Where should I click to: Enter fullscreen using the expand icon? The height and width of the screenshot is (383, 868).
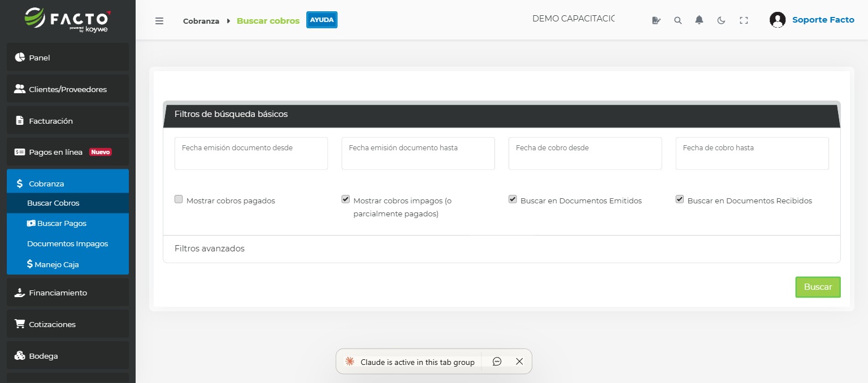[744, 20]
